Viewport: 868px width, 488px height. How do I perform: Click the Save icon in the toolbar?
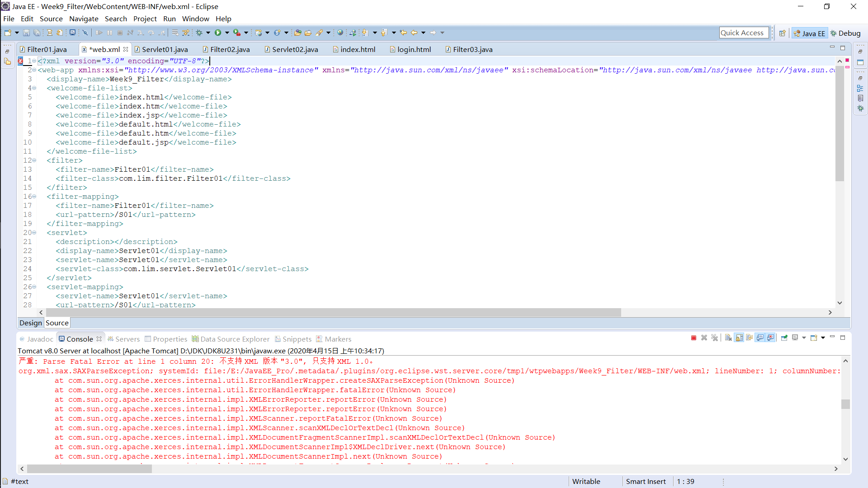coord(26,33)
